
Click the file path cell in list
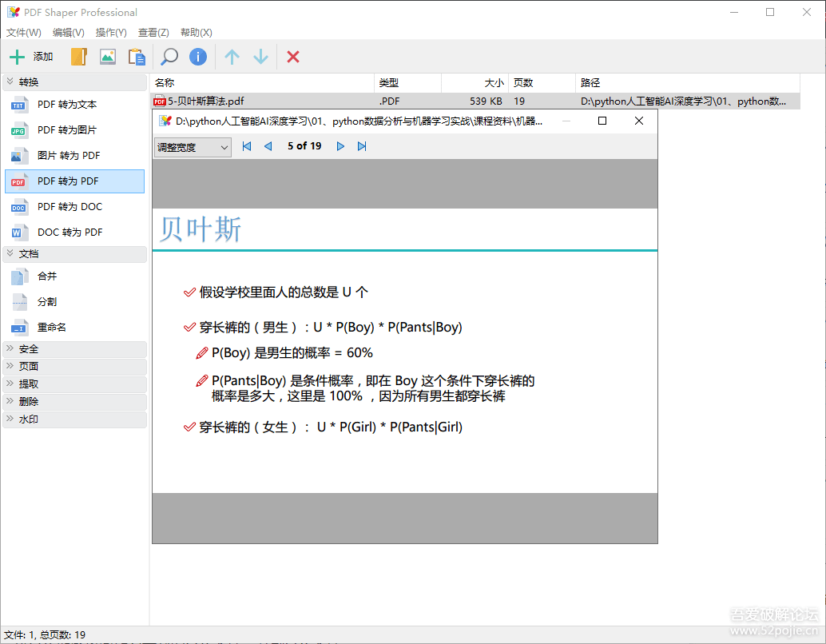point(683,101)
